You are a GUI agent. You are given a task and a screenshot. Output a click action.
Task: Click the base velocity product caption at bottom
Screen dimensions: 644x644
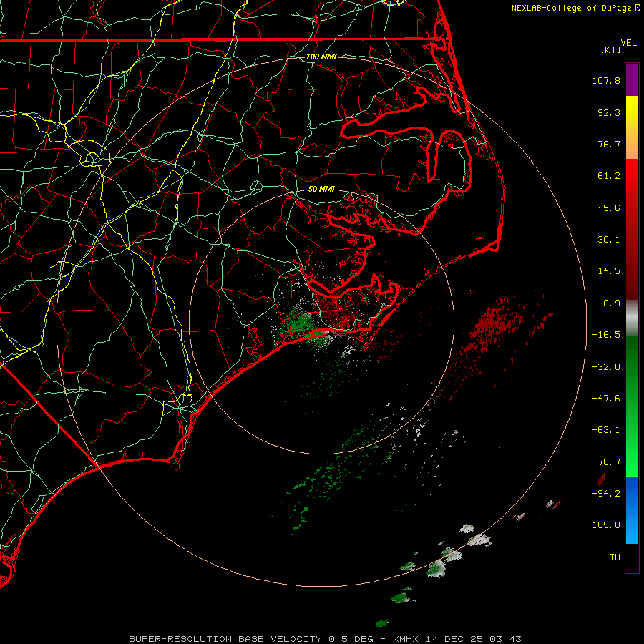(325, 639)
